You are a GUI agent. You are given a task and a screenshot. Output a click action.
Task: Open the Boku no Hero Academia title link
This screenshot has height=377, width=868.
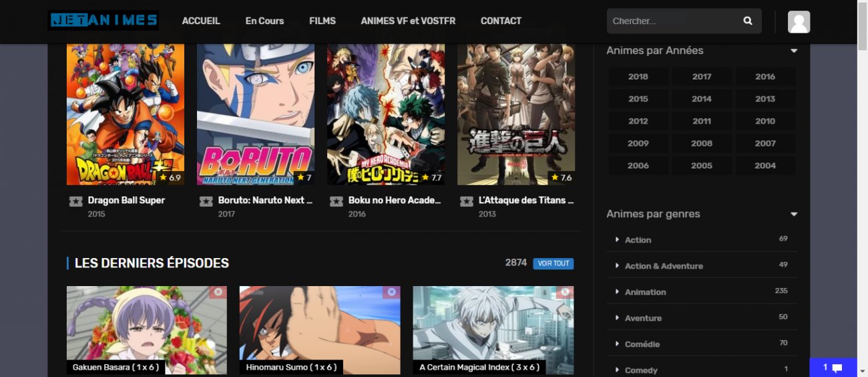pos(395,201)
